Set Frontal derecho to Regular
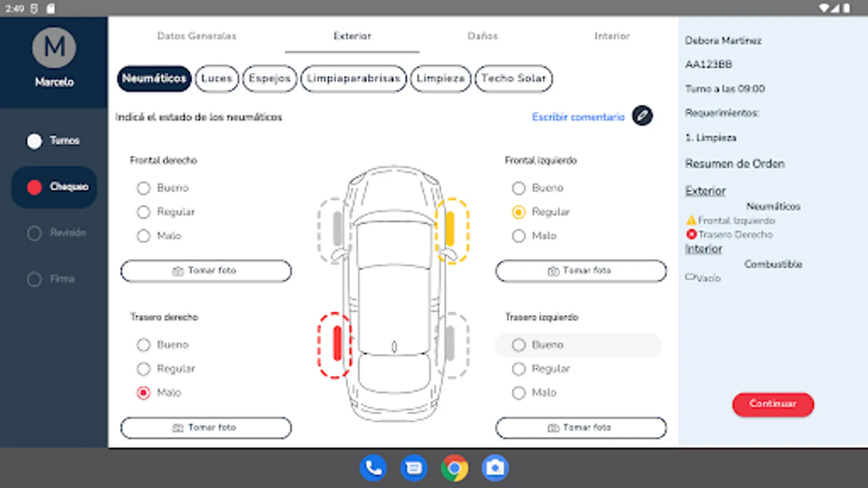The image size is (868, 488). click(143, 212)
